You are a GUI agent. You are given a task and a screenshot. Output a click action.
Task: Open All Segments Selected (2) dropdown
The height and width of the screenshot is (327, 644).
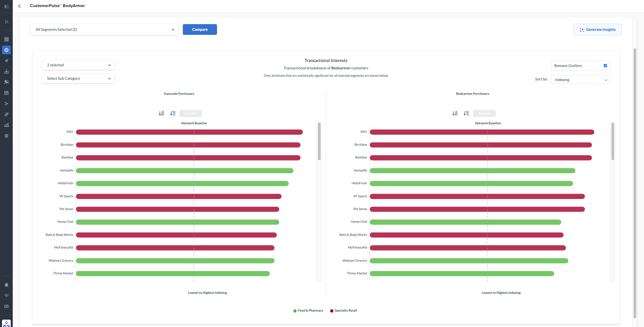(104, 29)
